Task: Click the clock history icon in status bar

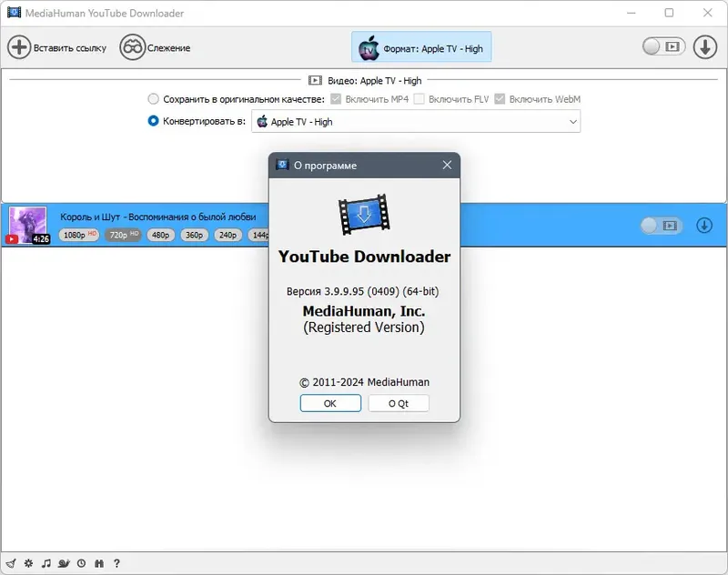Action: click(81, 563)
